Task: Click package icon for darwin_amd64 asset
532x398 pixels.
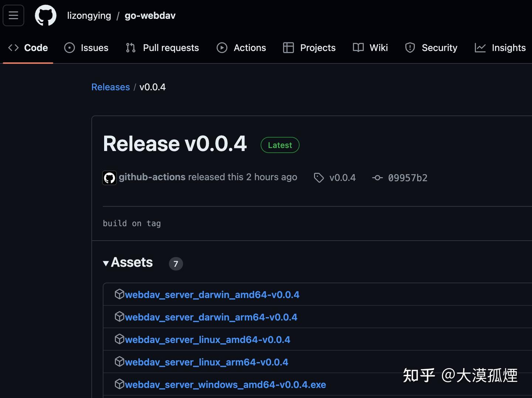Action: click(119, 294)
